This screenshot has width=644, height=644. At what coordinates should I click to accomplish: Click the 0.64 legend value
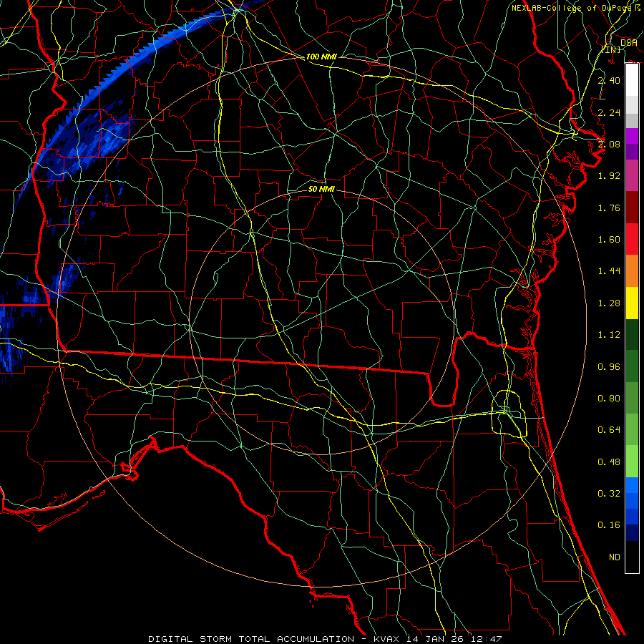[x=609, y=430]
